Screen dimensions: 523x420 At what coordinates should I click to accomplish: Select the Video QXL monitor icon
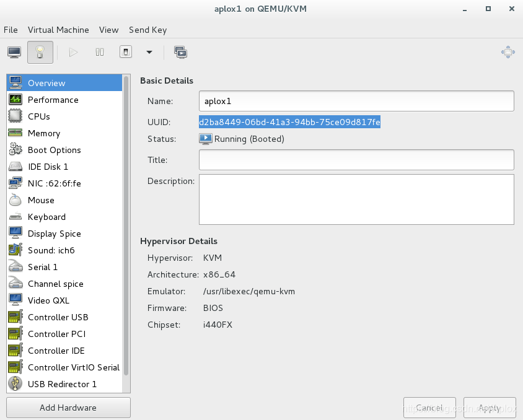(x=15, y=300)
